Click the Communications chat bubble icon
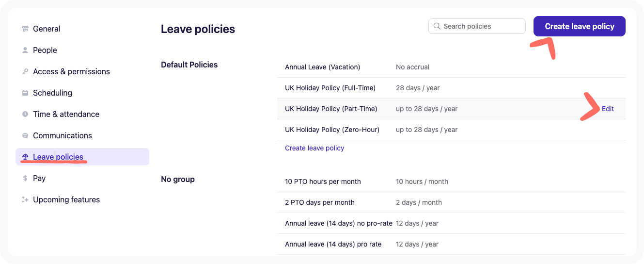Image resolution: width=644 pixels, height=264 pixels. pos(25,135)
